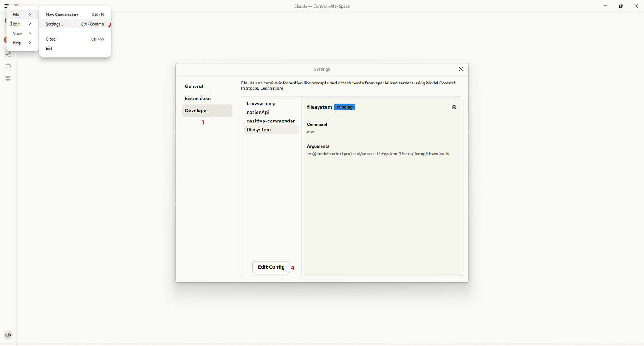Click the hamburger menu icon
Screen dimensions: 644x346
[7, 6]
